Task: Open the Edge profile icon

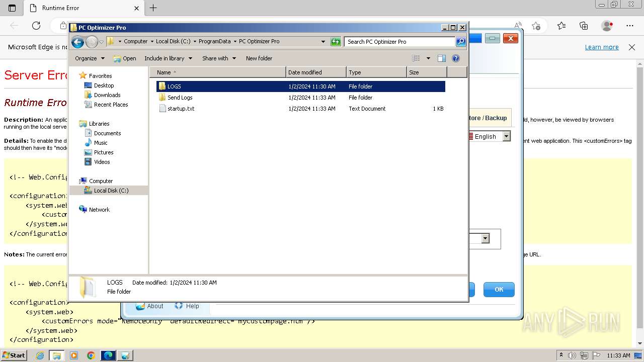Action: coord(607,26)
